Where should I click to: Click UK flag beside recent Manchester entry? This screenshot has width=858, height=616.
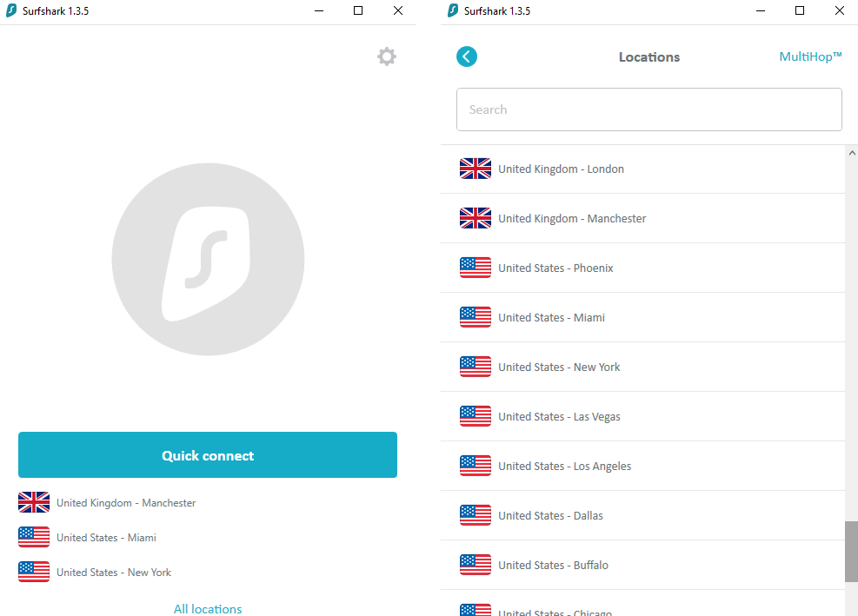[x=34, y=502]
